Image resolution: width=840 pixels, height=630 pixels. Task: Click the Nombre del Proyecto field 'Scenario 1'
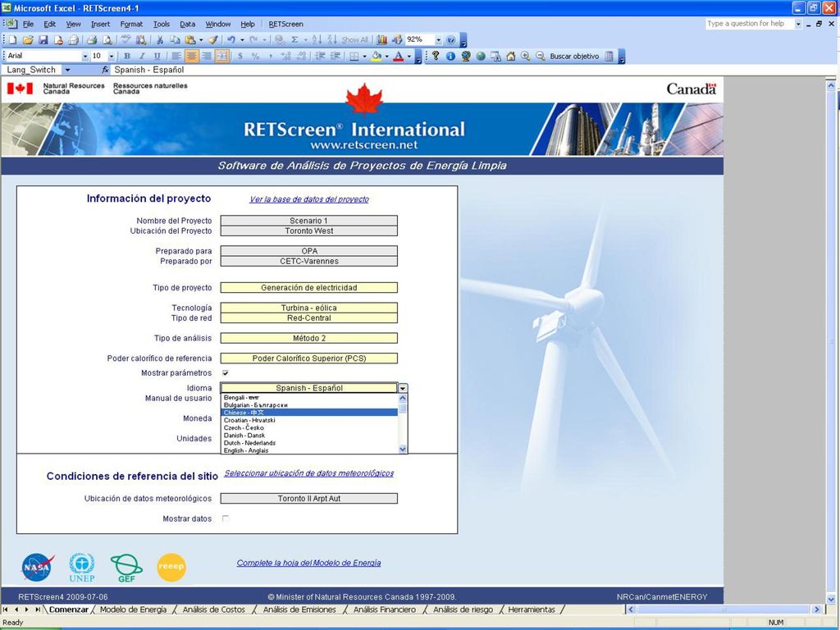tap(309, 221)
